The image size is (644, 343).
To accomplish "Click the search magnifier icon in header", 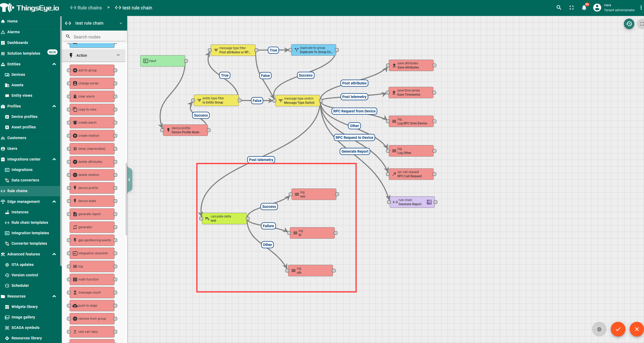I will coord(559,8).
